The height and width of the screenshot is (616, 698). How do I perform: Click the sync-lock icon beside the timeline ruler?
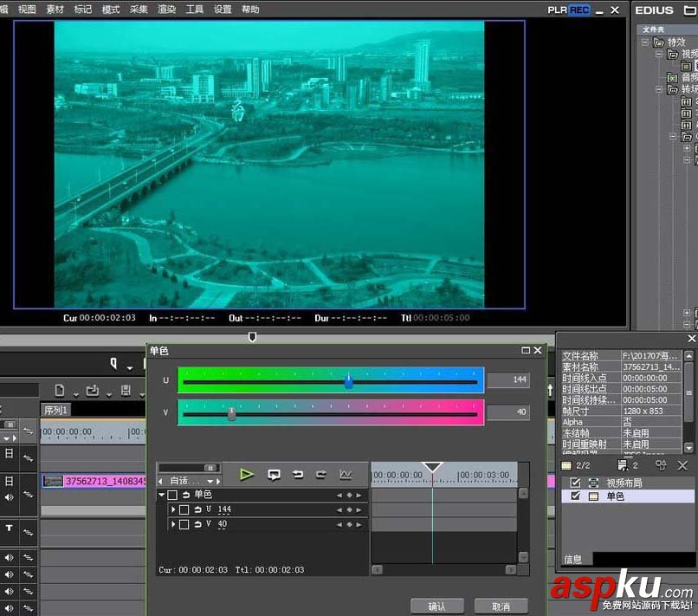(x=28, y=431)
